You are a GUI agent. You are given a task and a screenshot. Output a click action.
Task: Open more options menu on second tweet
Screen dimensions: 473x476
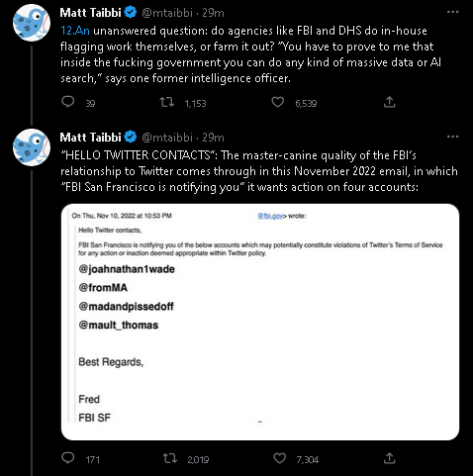coord(452,137)
